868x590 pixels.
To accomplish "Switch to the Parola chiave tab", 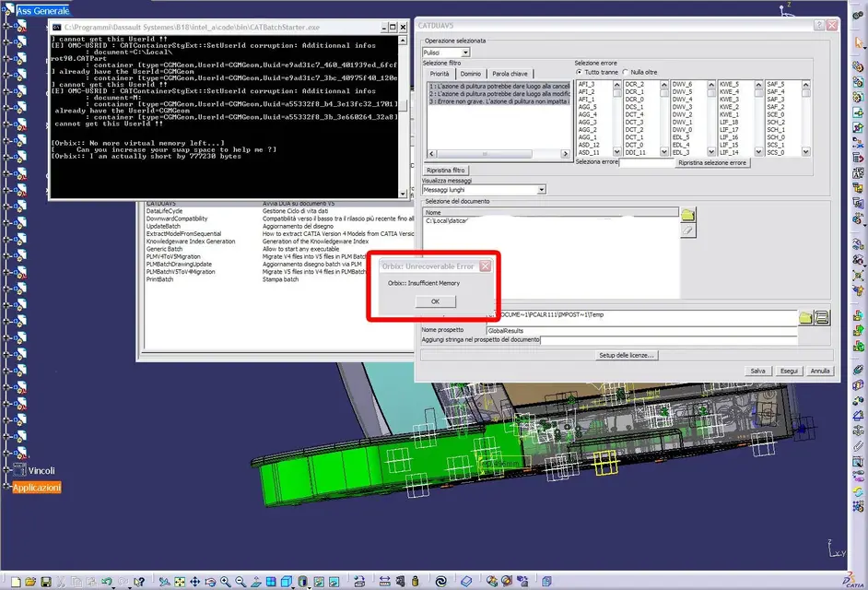I will tap(510, 74).
